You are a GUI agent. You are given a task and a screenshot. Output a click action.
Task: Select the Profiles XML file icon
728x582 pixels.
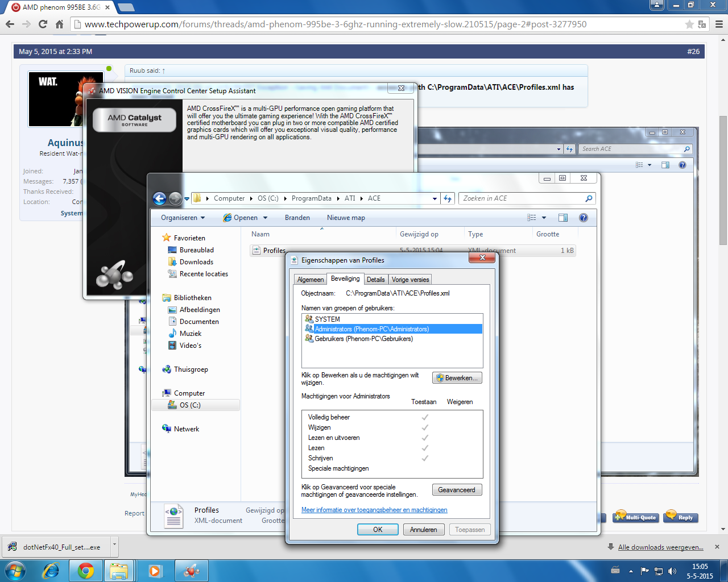tap(255, 250)
